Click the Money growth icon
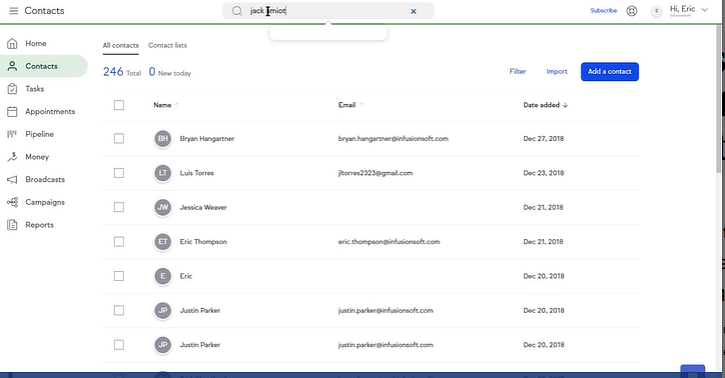 (x=12, y=157)
